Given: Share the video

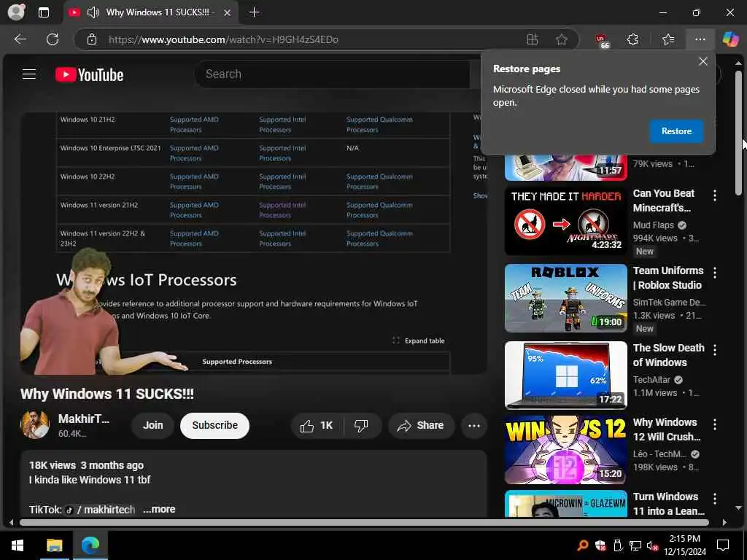Looking at the screenshot, I should [421, 425].
